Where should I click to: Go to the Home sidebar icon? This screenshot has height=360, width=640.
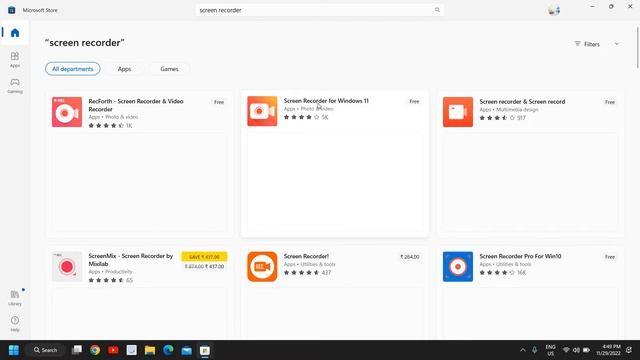15,33
